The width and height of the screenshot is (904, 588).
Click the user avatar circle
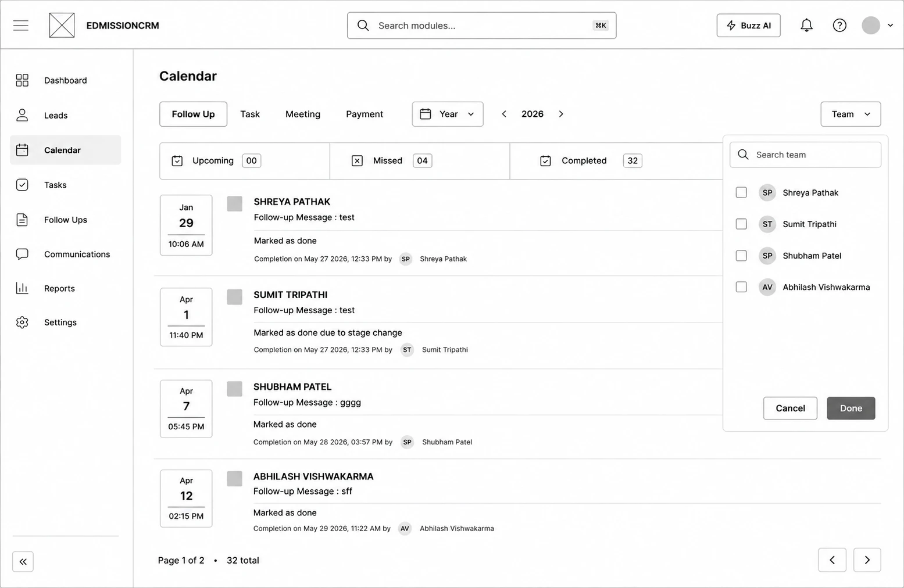point(871,26)
